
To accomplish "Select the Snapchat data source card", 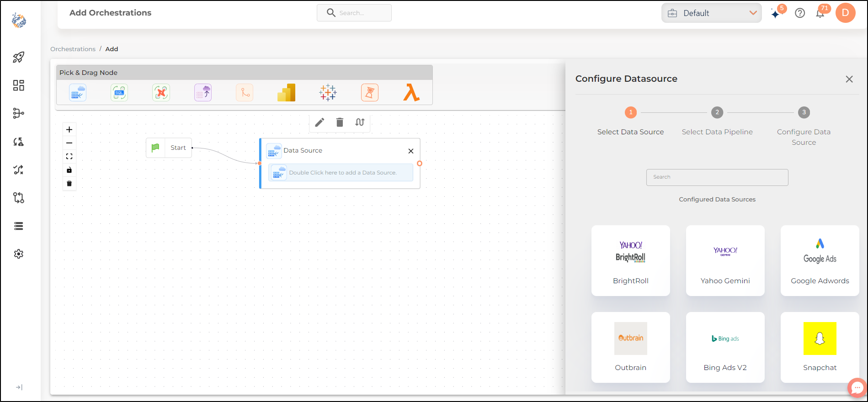I will tap(820, 347).
